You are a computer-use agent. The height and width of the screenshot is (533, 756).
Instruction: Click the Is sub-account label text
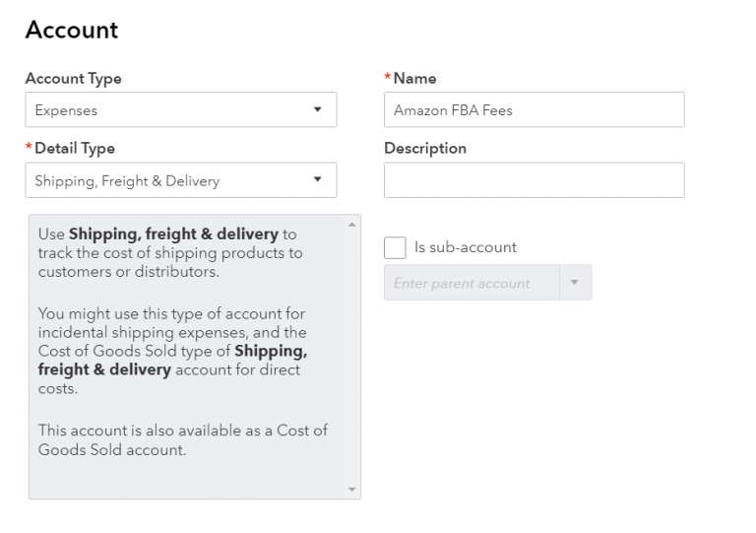pyautogui.click(x=465, y=247)
